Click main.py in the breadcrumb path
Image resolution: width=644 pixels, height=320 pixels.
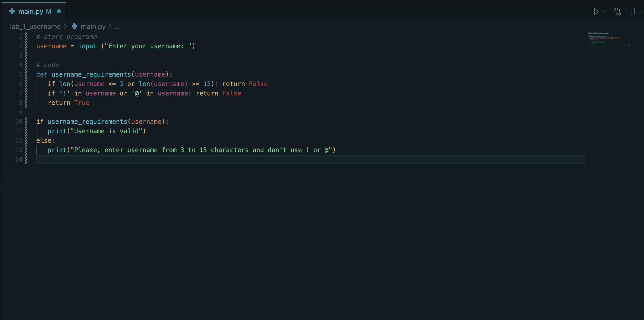click(93, 26)
